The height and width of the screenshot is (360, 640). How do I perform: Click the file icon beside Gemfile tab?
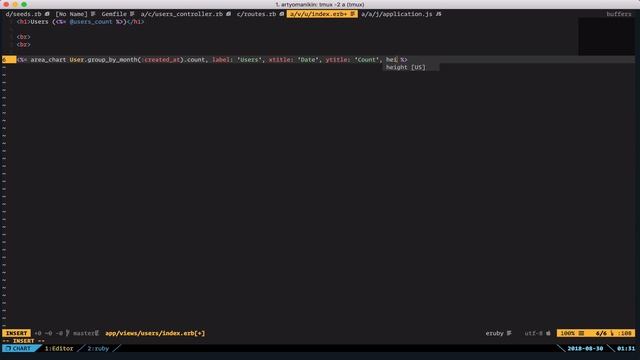tap(132, 14)
